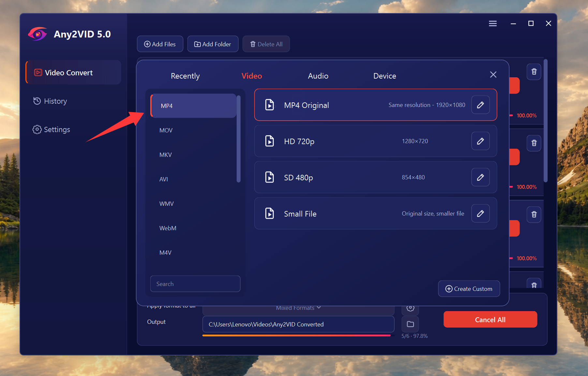Edit the HD 720p preset

pos(480,141)
